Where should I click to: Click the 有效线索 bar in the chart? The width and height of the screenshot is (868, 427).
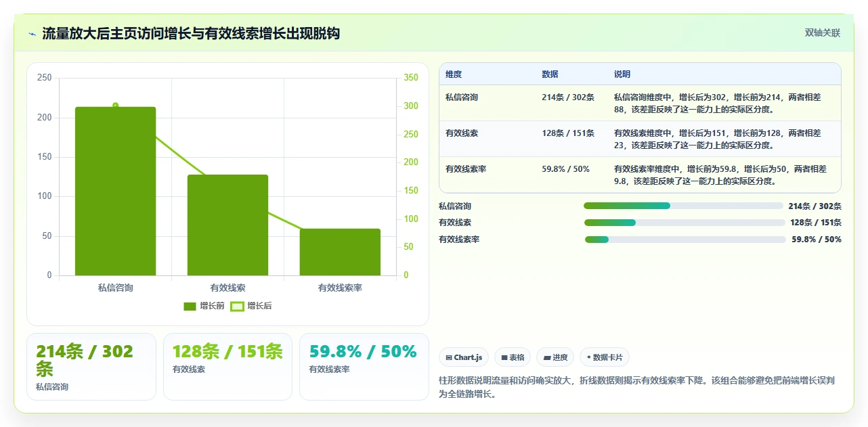tap(227, 225)
